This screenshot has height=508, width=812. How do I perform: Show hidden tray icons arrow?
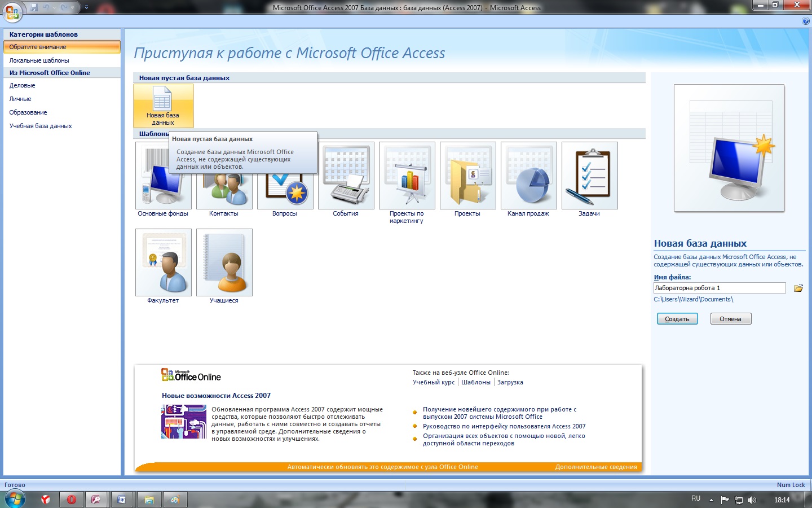pos(711,500)
